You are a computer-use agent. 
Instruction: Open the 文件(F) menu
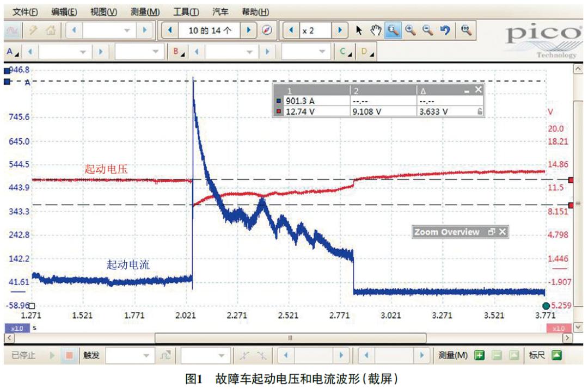point(25,12)
